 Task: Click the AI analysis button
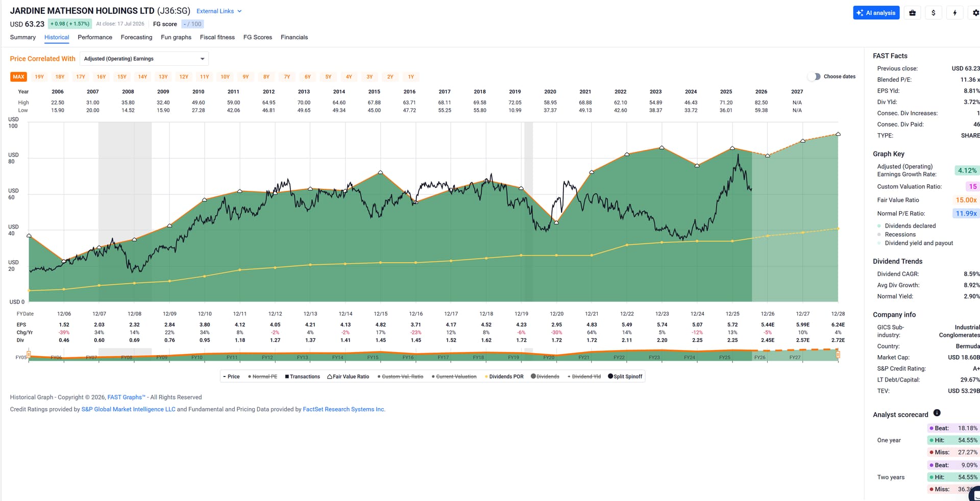point(876,13)
